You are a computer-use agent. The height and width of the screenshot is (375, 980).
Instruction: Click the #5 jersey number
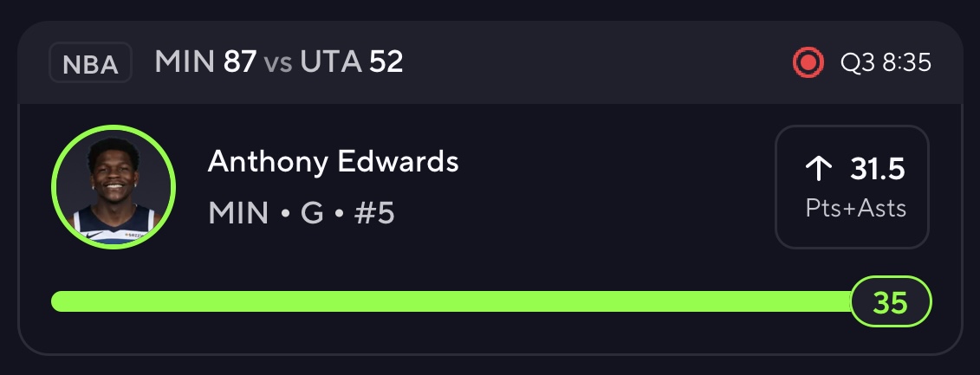(x=373, y=213)
